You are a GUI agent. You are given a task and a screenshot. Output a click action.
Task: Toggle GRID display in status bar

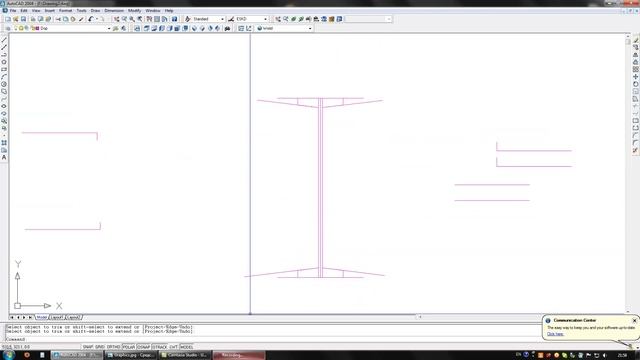tap(100, 347)
